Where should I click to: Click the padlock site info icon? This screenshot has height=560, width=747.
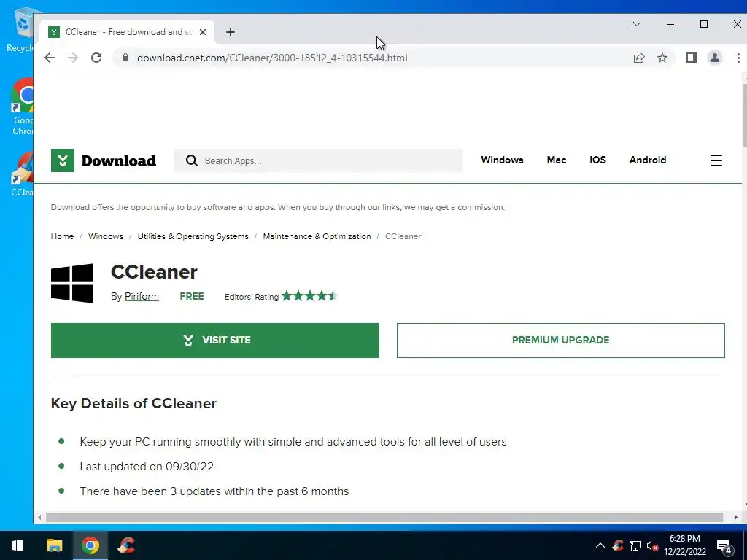tap(125, 58)
